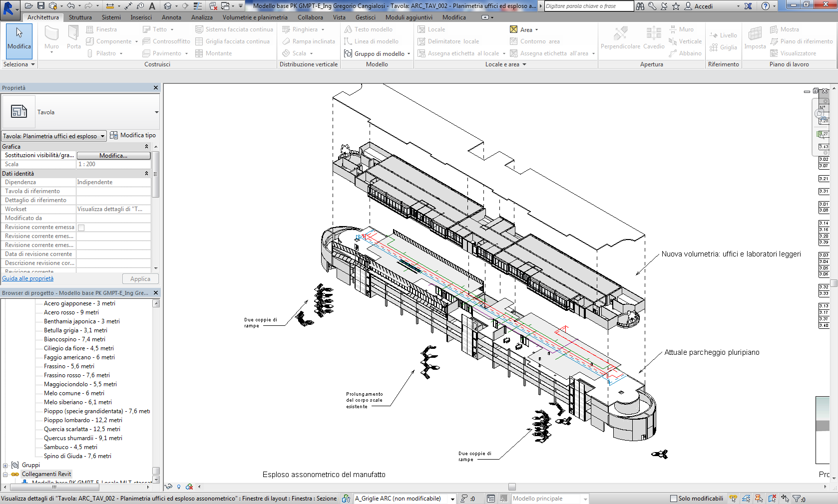This screenshot has width=838, height=504.
Task: Click the editing requests icon showing :0
Action: tap(467, 498)
